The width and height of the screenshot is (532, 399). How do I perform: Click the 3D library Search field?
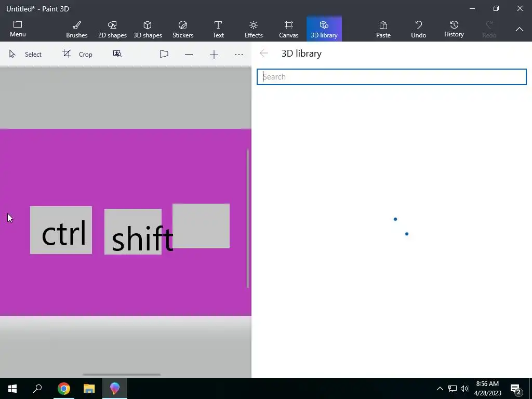pos(392,77)
